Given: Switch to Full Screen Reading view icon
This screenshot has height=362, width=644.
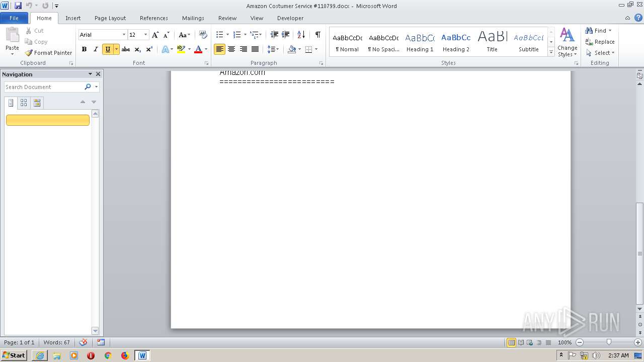Looking at the screenshot, I should pyautogui.click(x=520, y=342).
